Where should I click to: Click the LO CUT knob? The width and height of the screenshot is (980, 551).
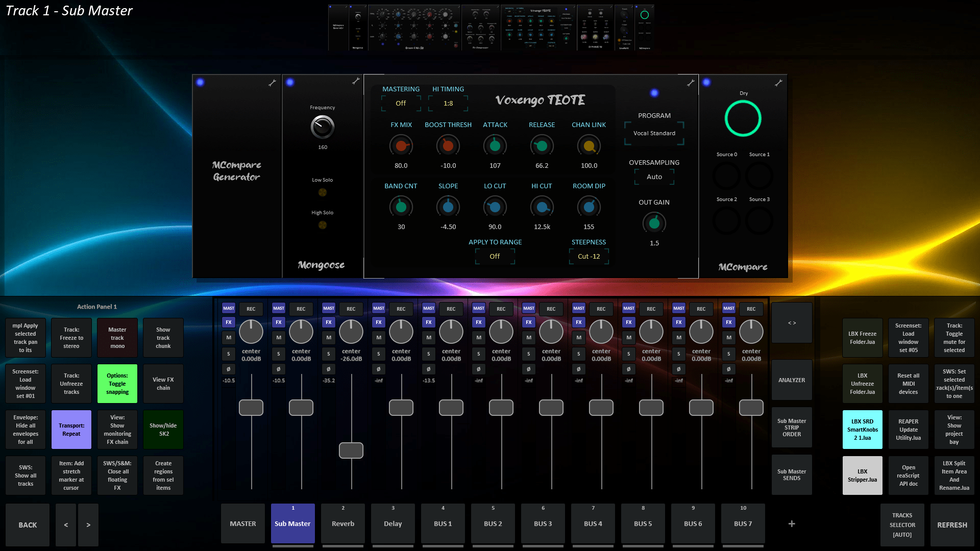[x=495, y=207]
